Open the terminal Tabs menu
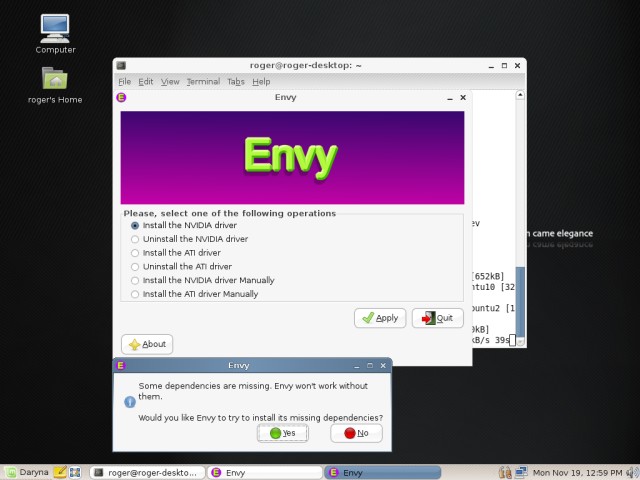Image resolution: width=640 pixels, height=480 pixels. tap(236, 82)
